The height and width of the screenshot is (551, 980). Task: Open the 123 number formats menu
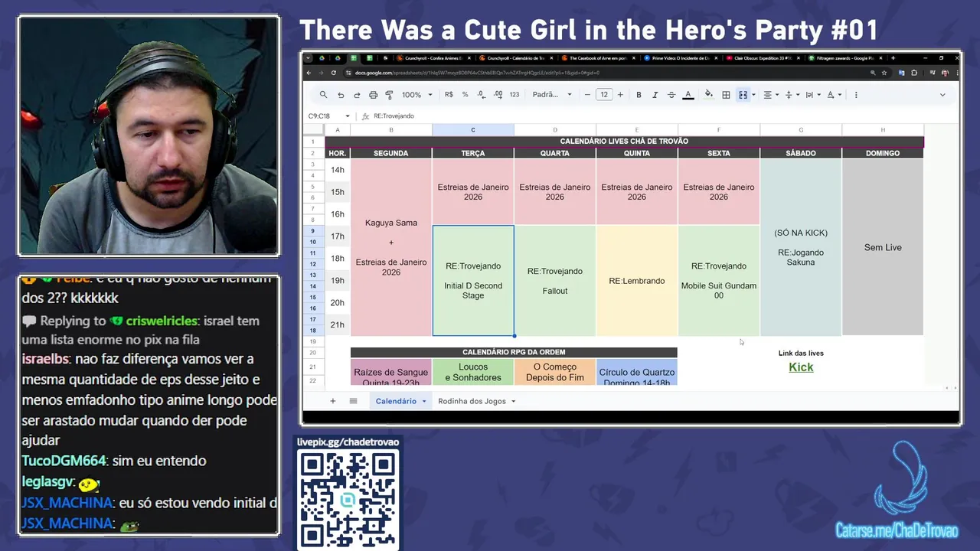tap(514, 95)
